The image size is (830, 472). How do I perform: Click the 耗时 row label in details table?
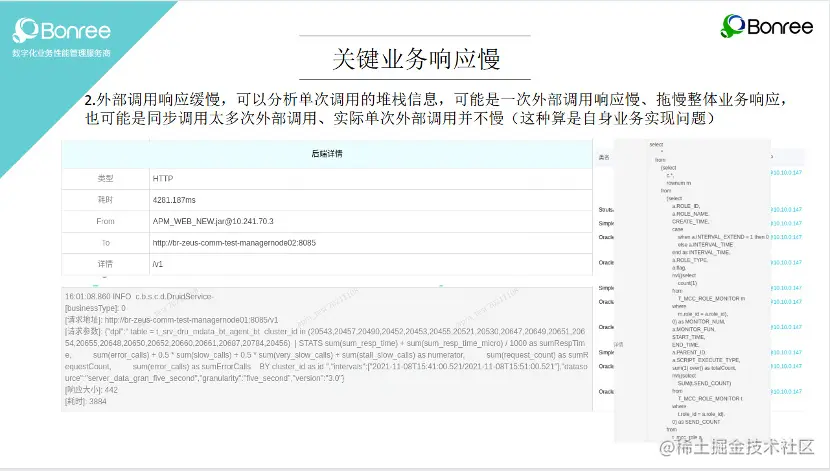105,199
